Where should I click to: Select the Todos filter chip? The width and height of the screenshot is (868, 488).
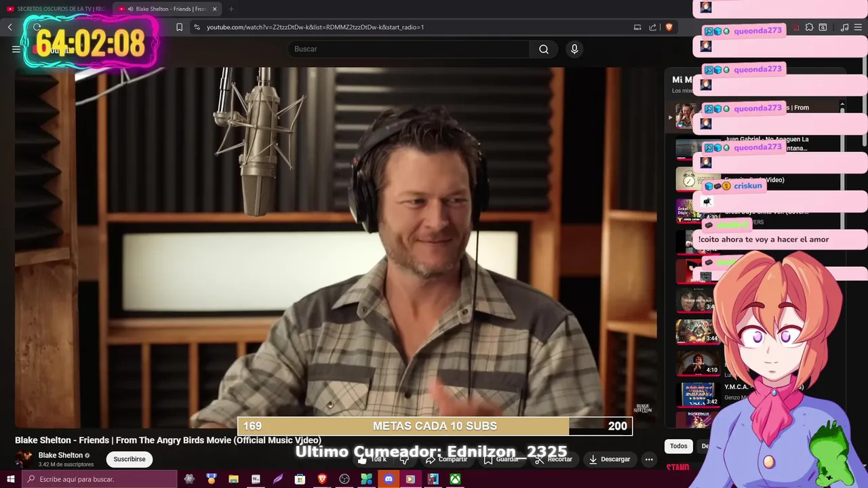tap(678, 446)
